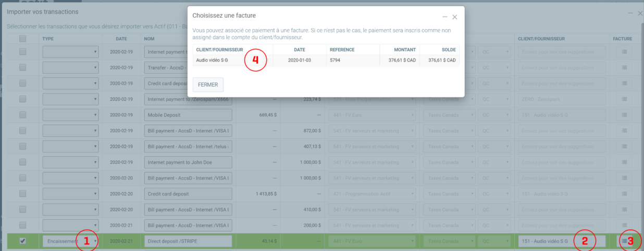Check the Mobile Deposit transaction checkbox

coord(22,115)
